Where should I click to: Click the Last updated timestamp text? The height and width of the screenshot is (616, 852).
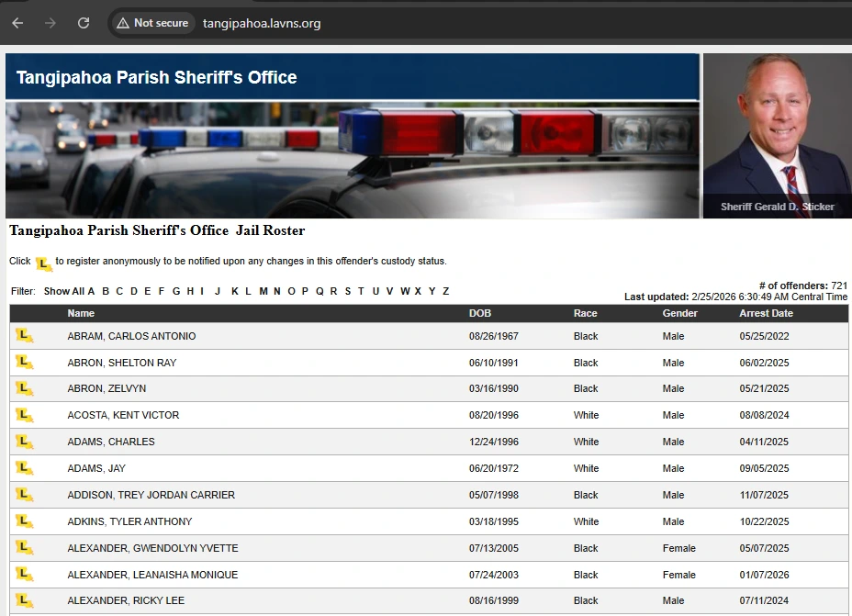735,297
